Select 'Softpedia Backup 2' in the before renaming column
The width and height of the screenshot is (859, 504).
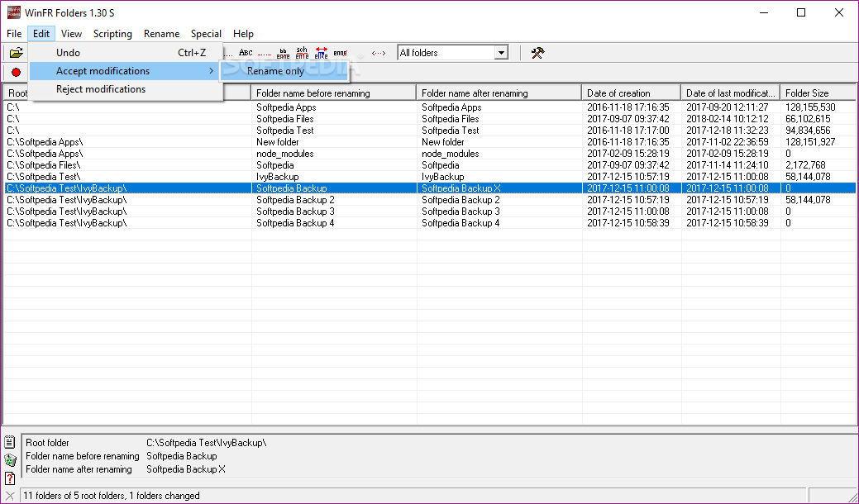click(x=295, y=200)
